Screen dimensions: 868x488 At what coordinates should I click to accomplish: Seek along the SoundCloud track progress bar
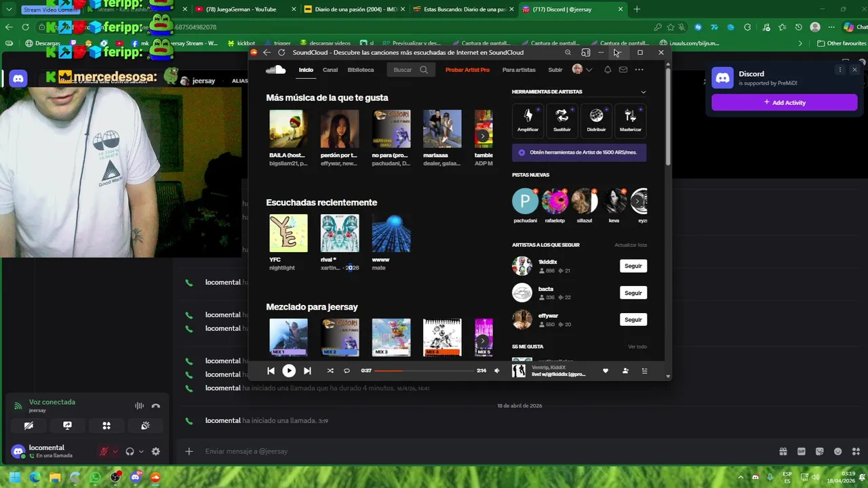click(x=424, y=371)
